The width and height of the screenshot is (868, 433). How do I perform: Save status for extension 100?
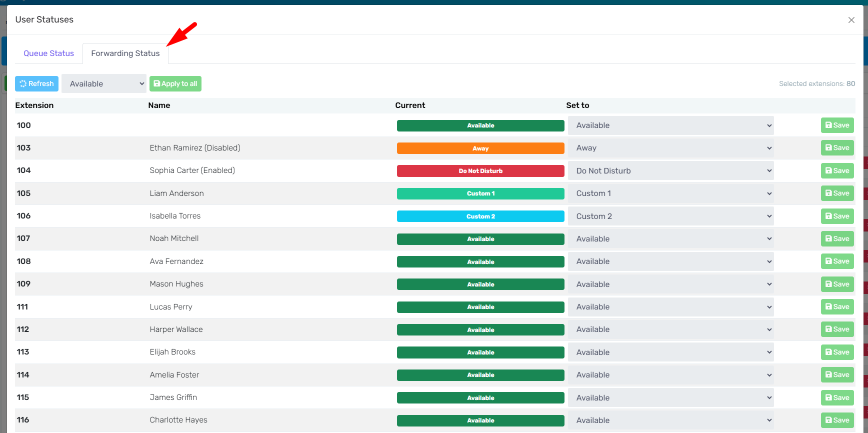(x=837, y=125)
